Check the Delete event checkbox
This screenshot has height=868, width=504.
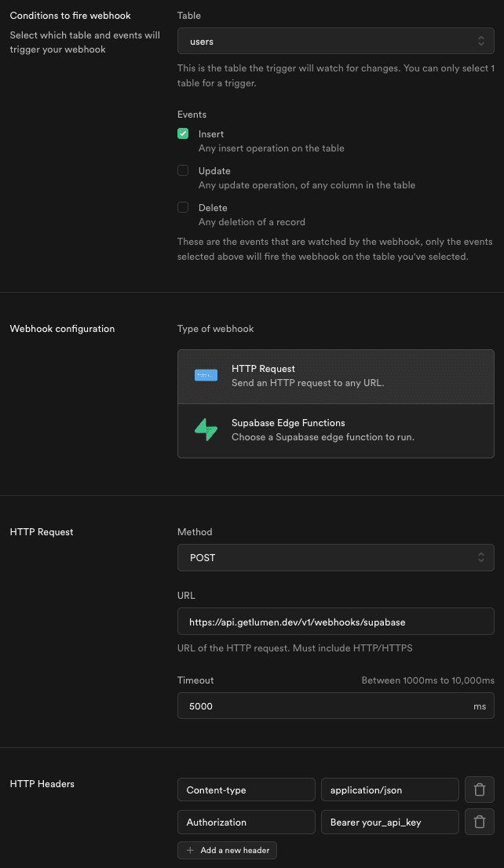pyautogui.click(x=182, y=207)
